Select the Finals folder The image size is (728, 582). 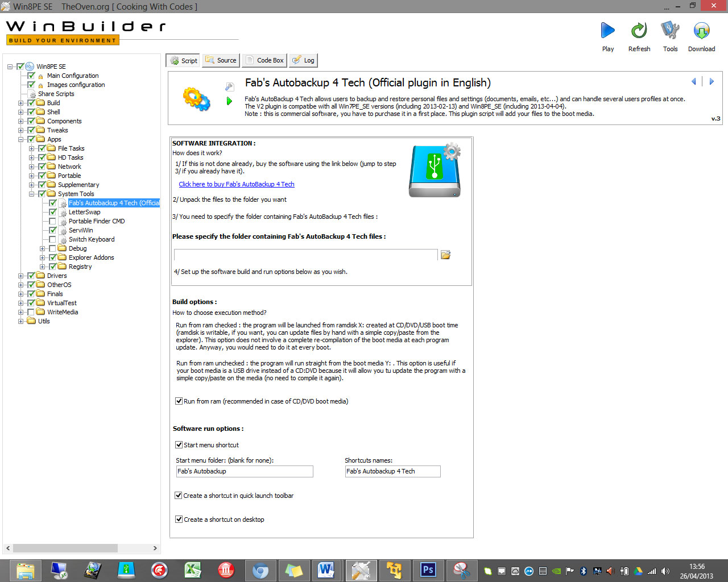pyautogui.click(x=55, y=294)
